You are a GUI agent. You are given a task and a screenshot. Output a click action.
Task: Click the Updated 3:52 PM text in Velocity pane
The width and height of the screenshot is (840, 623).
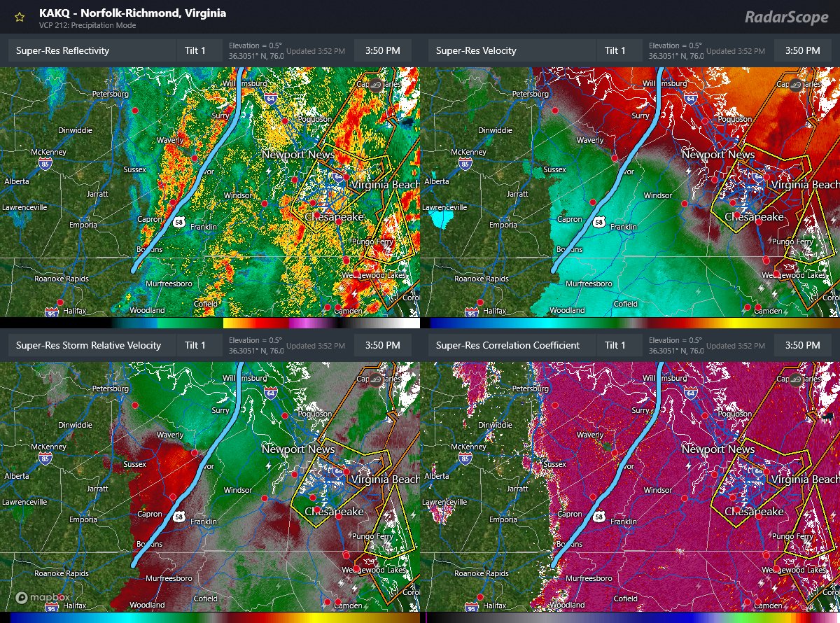coord(735,51)
